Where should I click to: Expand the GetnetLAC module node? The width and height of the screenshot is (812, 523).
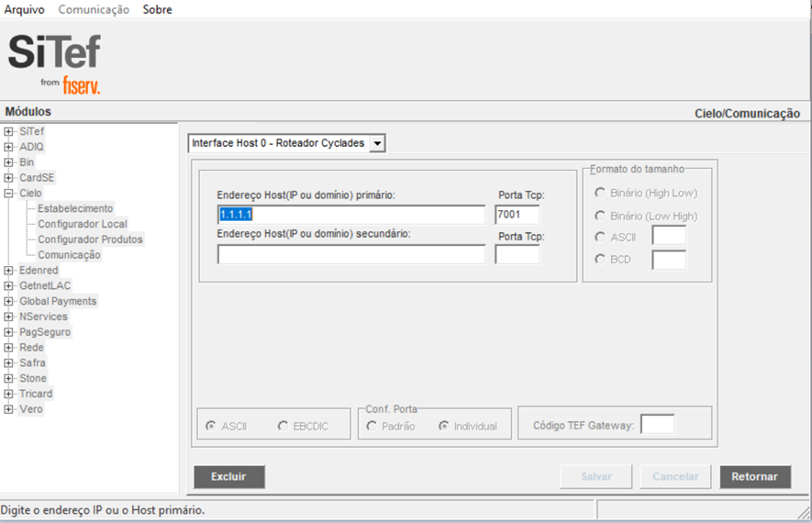click(x=8, y=286)
